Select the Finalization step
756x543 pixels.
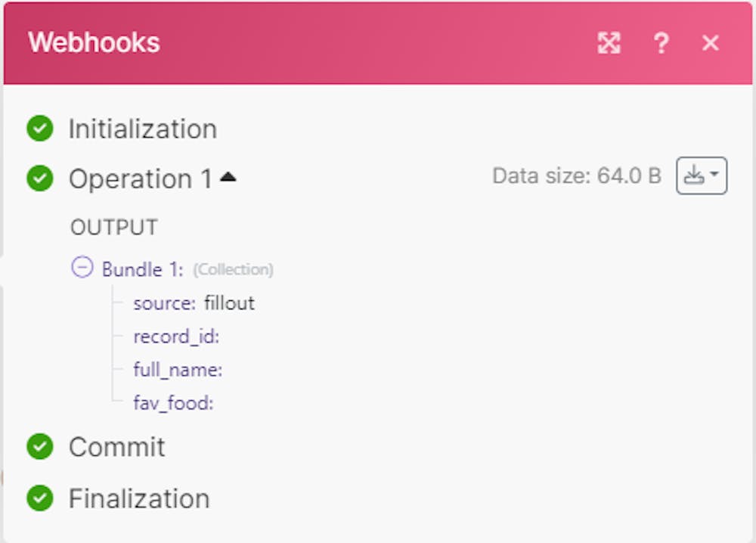tap(139, 498)
